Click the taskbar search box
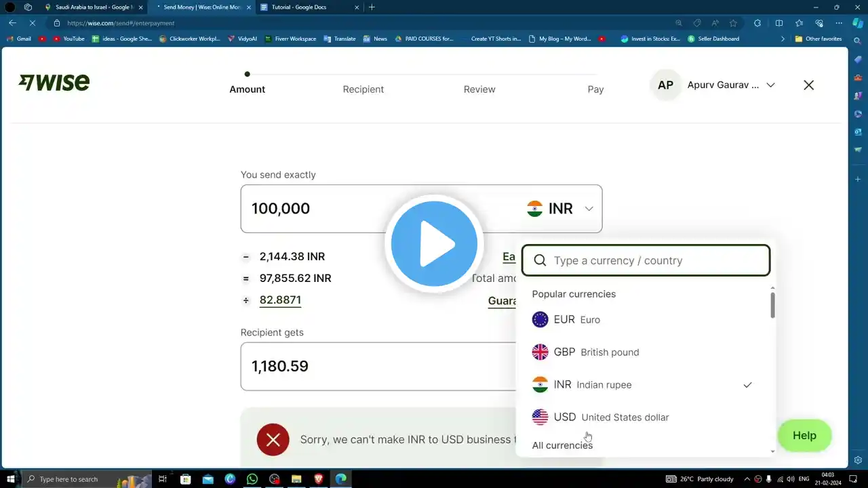 click(x=85, y=479)
